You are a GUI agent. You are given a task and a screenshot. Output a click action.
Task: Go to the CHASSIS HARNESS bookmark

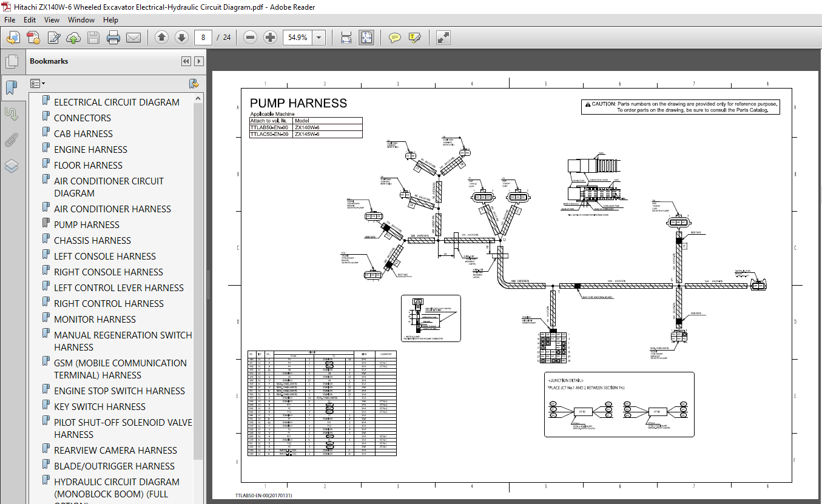(92, 241)
